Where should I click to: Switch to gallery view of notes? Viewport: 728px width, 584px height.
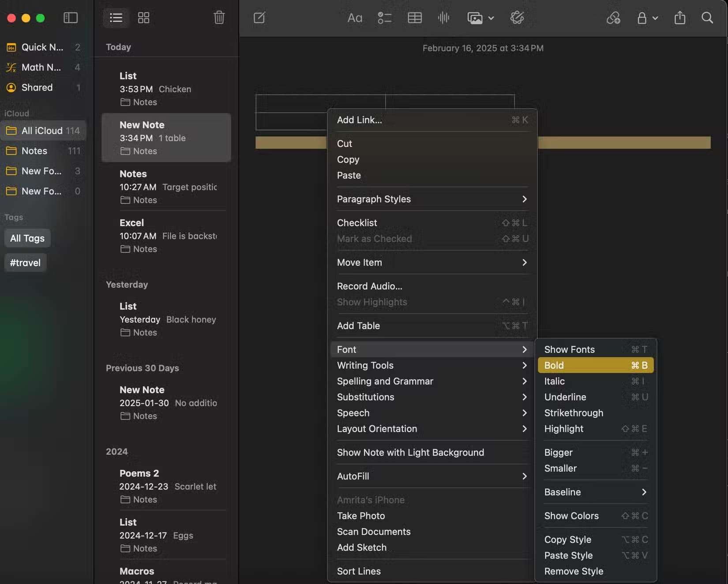143,18
